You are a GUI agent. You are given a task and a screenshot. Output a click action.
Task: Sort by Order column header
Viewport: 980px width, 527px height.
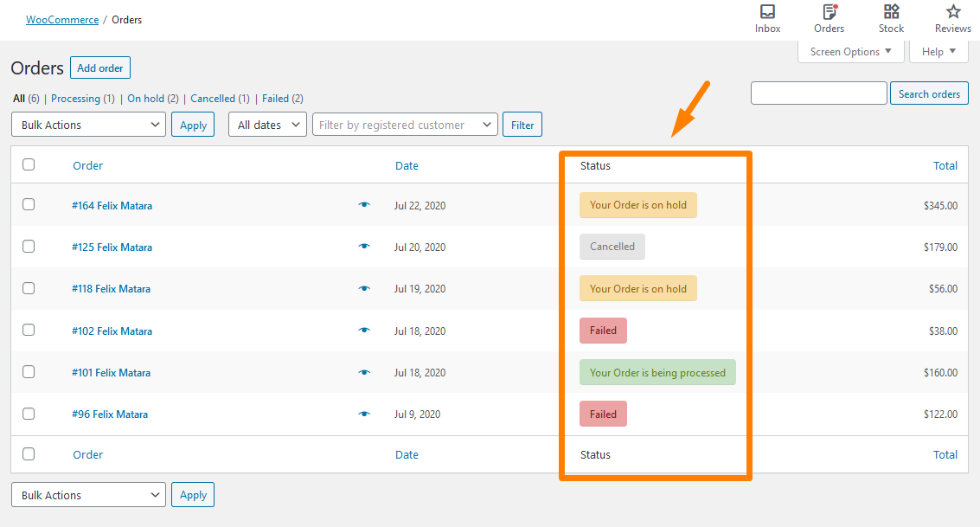point(87,165)
